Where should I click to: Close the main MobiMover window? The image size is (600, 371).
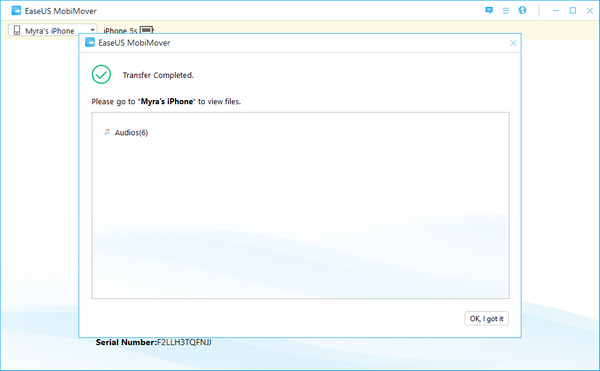point(590,11)
